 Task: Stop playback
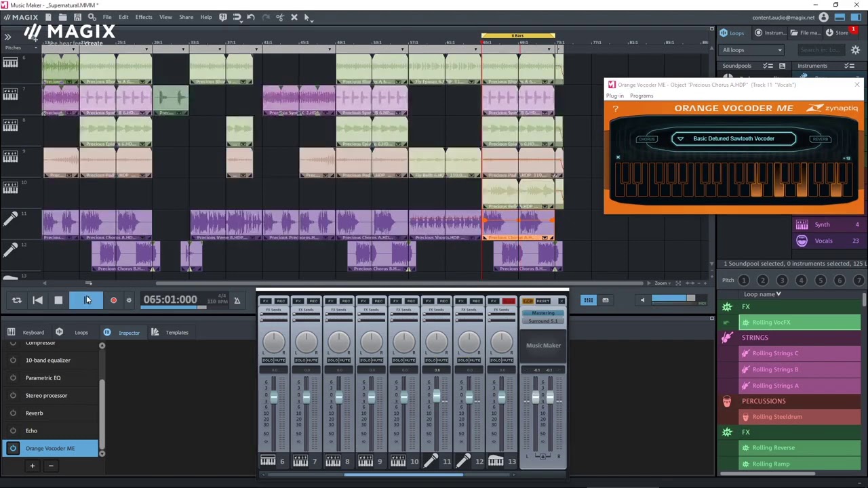tap(58, 300)
